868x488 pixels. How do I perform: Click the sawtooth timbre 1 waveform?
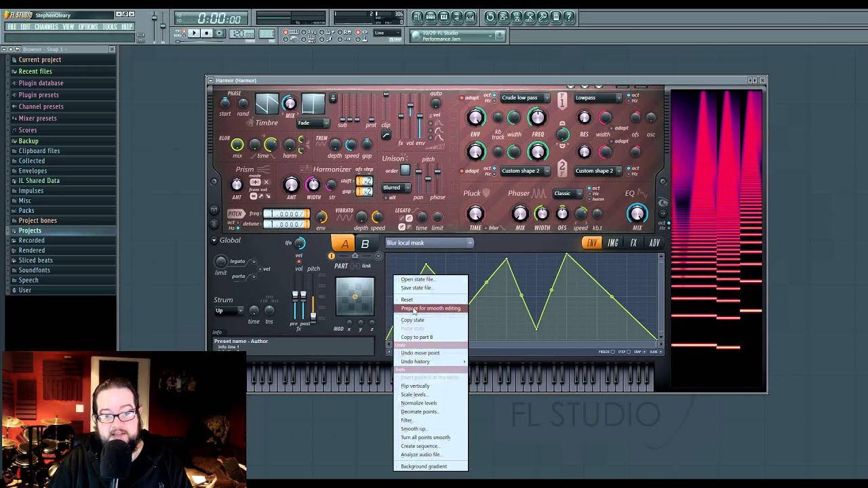267,104
